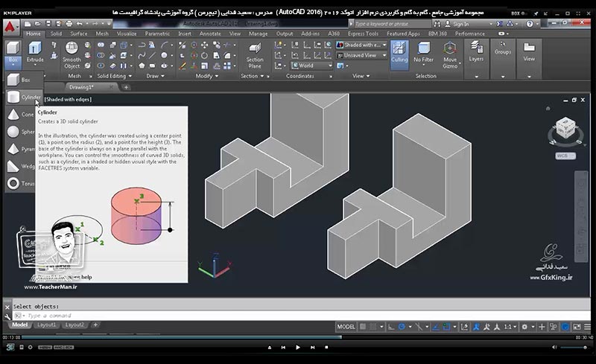This screenshot has width=596, height=364.
Task: Click the KMPlayer stop button
Action: coord(326,348)
